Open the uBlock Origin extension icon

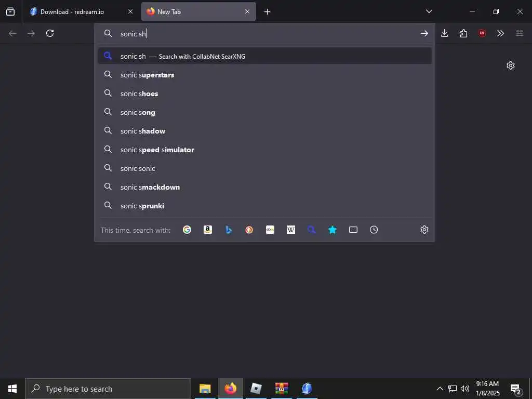[482, 33]
